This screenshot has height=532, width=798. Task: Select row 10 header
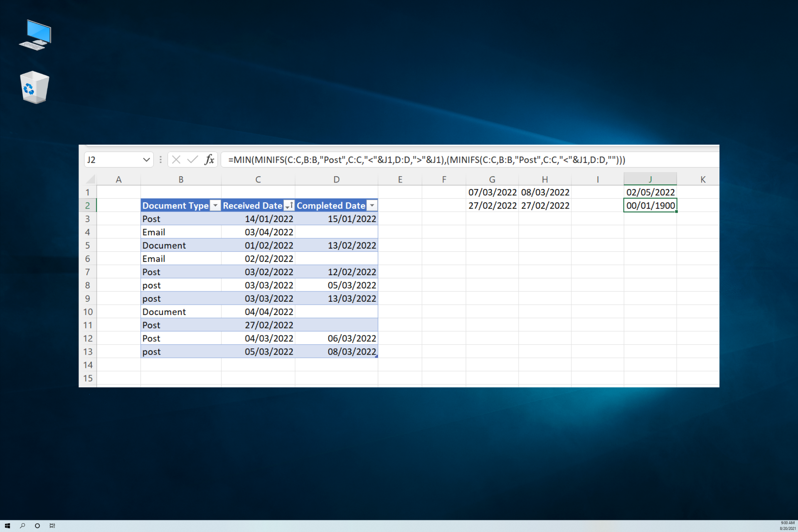pyautogui.click(x=88, y=312)
